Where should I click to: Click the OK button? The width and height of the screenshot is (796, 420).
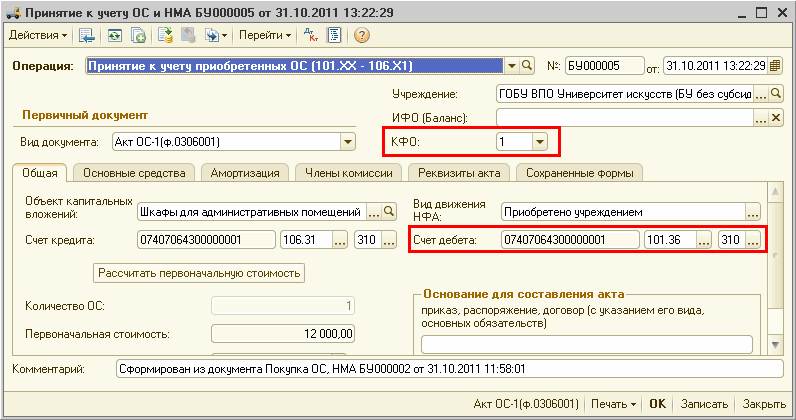click(x=657, y=404)
